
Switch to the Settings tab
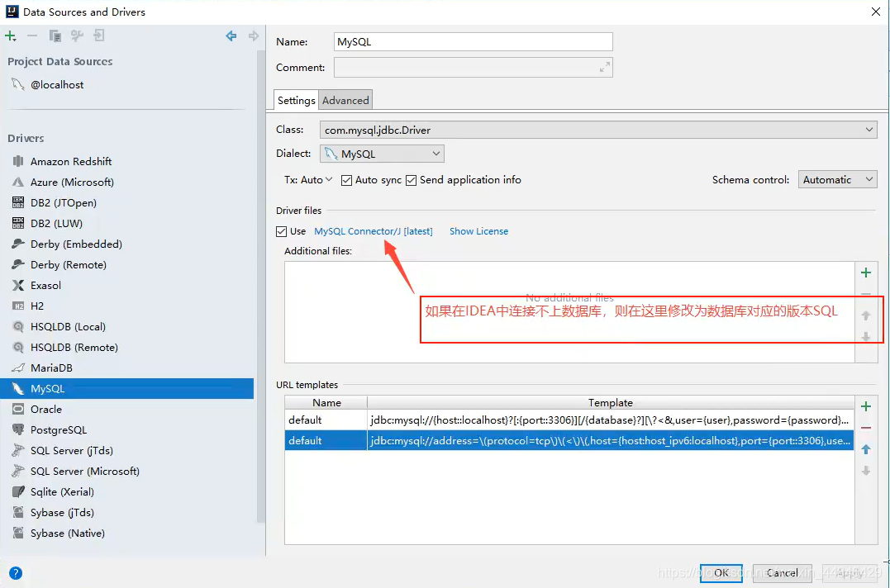click(x=296, y=101)
